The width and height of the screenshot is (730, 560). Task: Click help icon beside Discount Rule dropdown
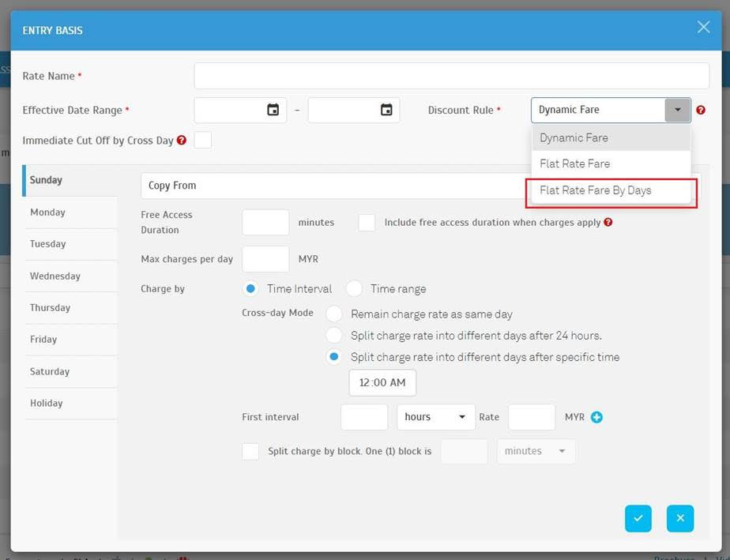click(x=701, y=111)
